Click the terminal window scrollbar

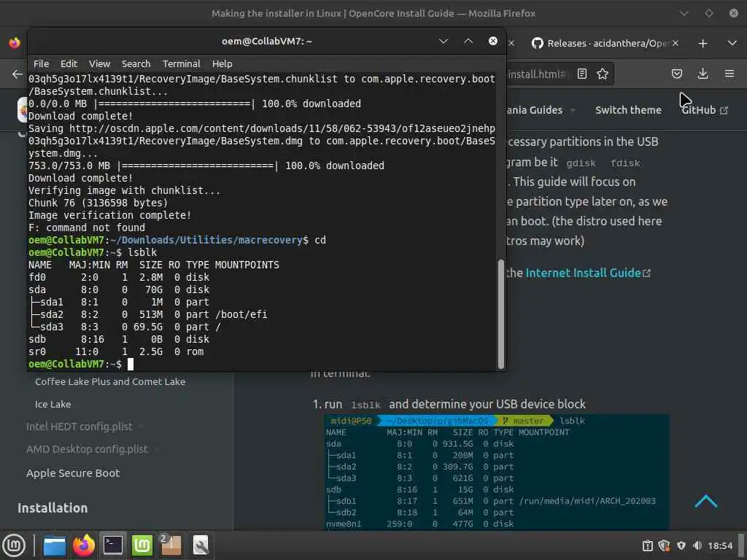[x=500, y=314]
